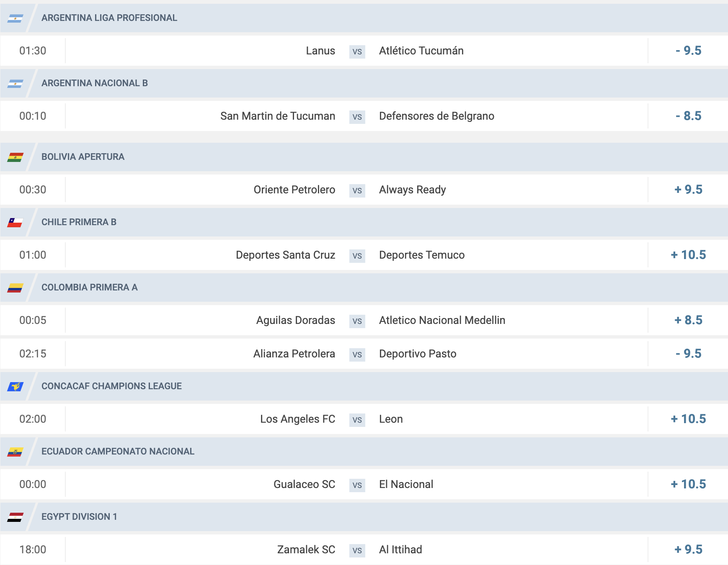Screen dimensions: 728x565
Task: Select the + 10.5 tip for Los Angeles FC
Action: [689, 419]
